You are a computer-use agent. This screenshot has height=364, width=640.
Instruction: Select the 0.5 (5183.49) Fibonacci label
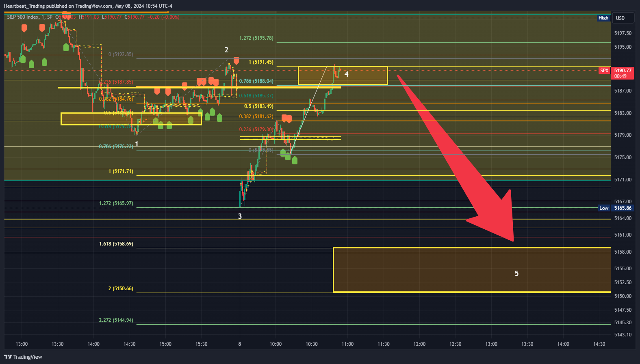(x=259, y=106)
